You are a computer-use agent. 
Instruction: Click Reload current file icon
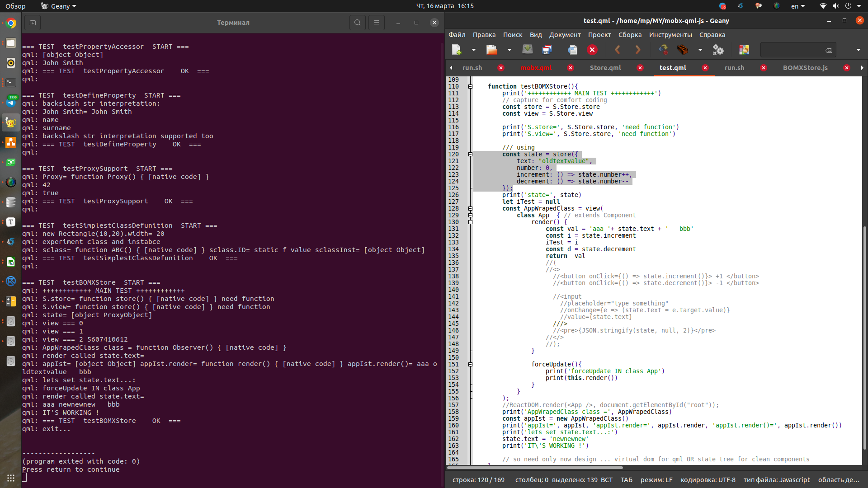point(572,50)
